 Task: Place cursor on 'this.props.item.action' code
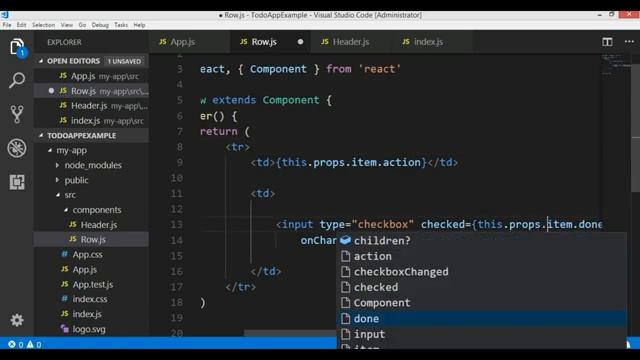pyautogui.click(x=351, y=162)
